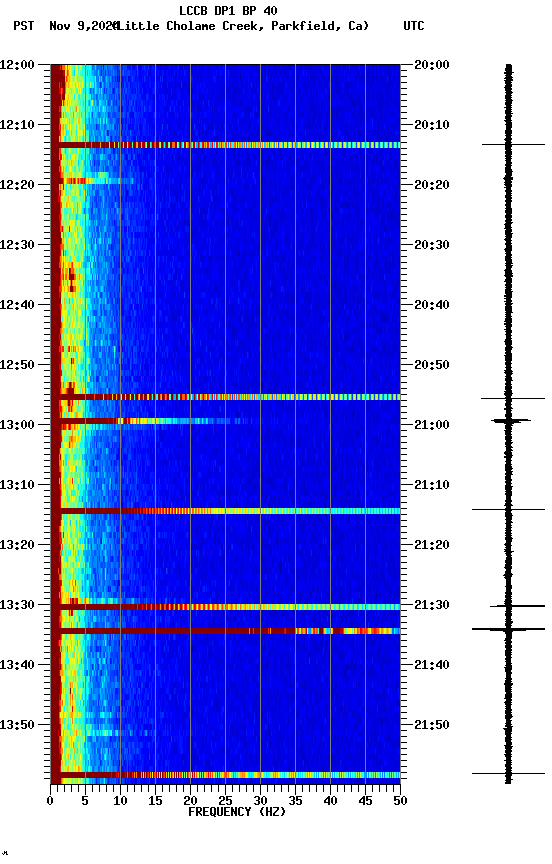Image resolution: width=552 pixels, height=864 pixels.
Task: Click the seismogram spike near 21:14 UTC
Action: point(508,510)
